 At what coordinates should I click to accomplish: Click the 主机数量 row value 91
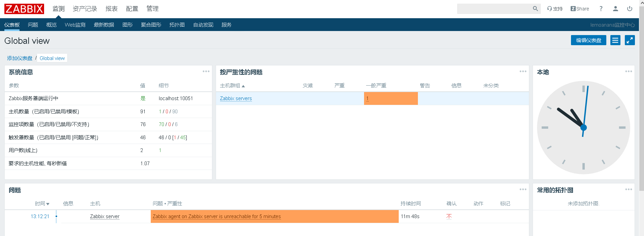coord(143,112)
